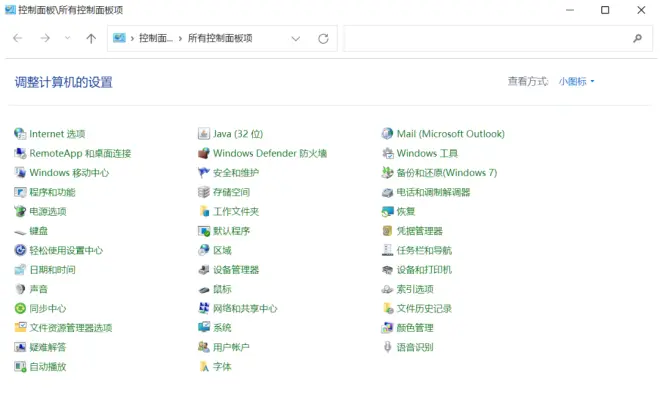
Task: Click the 存储空间 icon
Action: pyautogui.click(x=204, y=192)
